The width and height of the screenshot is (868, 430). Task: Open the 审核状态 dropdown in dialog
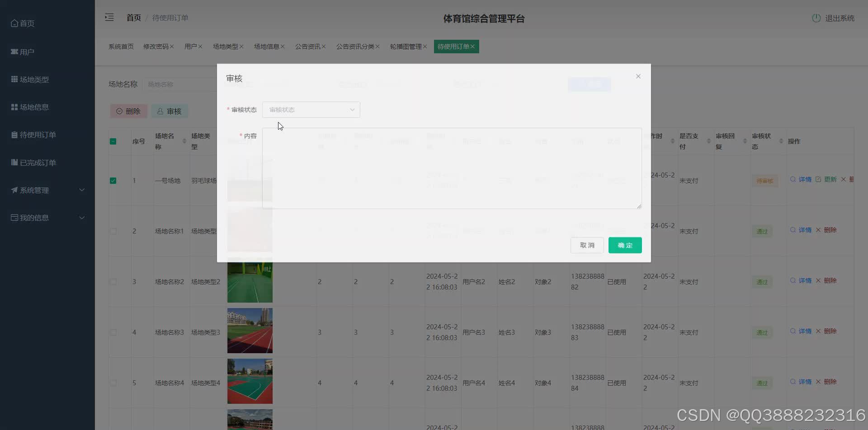point(311,110)
